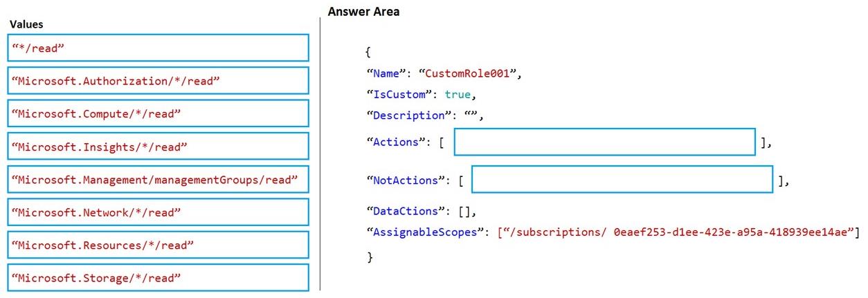Click the Values heading
Image resolution: width=868 pixels, height=298 pixels.
click(x=26, y=24)
